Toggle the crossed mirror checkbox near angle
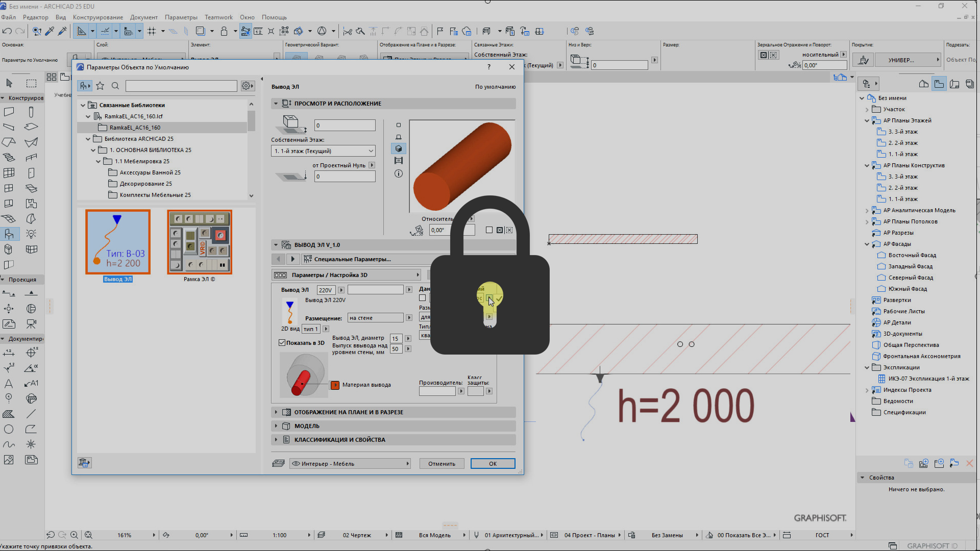The width and height of the screenshot is (980, 551). pos(500,230)
